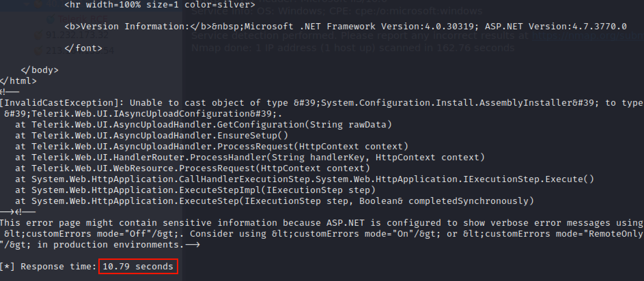Image resolution: width=644 pixels, height=281 pixels.
Task: Click the ASP.NET Version 4.7.3770.0 text
Action: (x=556, y=26)
